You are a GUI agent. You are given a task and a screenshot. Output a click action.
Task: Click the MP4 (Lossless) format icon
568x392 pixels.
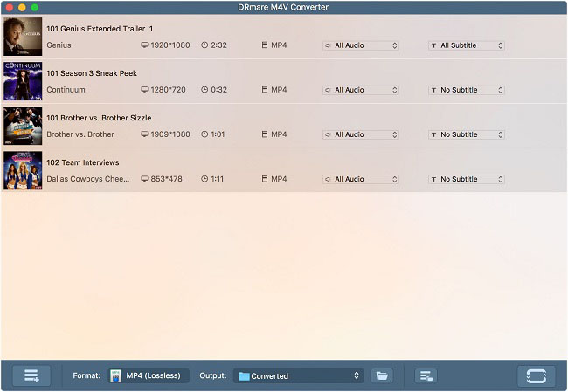[x=115, y=375]
